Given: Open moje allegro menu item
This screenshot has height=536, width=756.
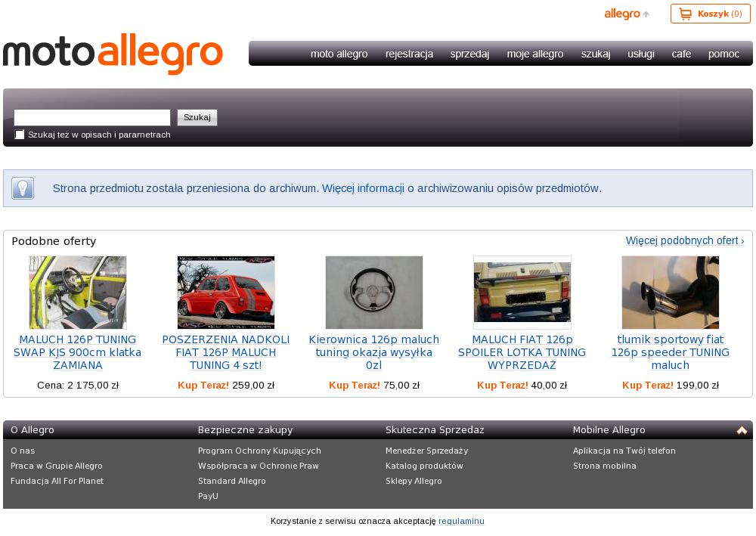Looking at the screenshot, I should 535,54.
